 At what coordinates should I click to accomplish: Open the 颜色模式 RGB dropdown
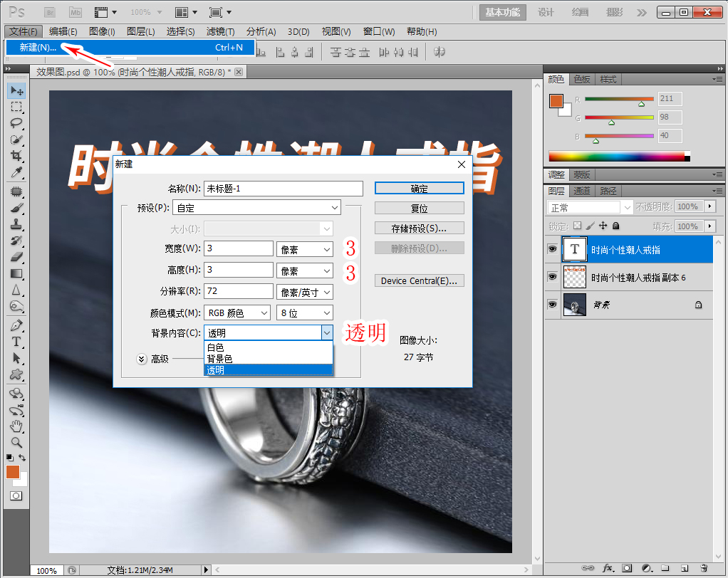(x=237, y=312)
